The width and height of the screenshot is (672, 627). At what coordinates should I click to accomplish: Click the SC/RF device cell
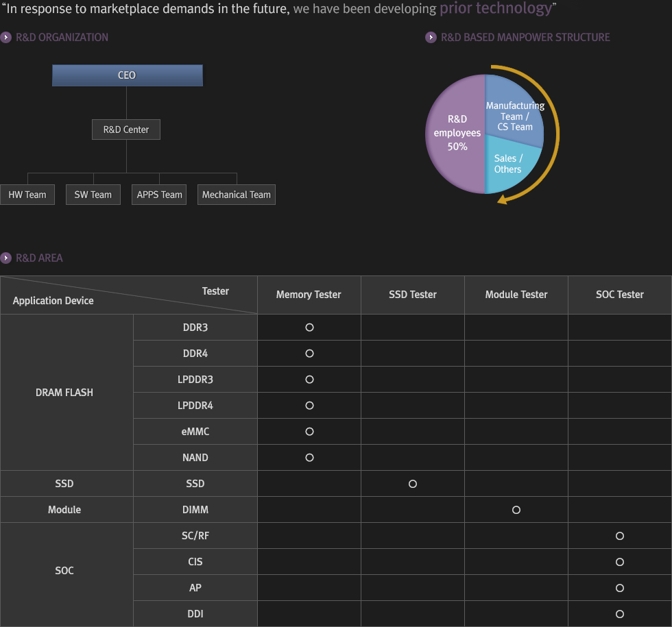coord(195,536)
